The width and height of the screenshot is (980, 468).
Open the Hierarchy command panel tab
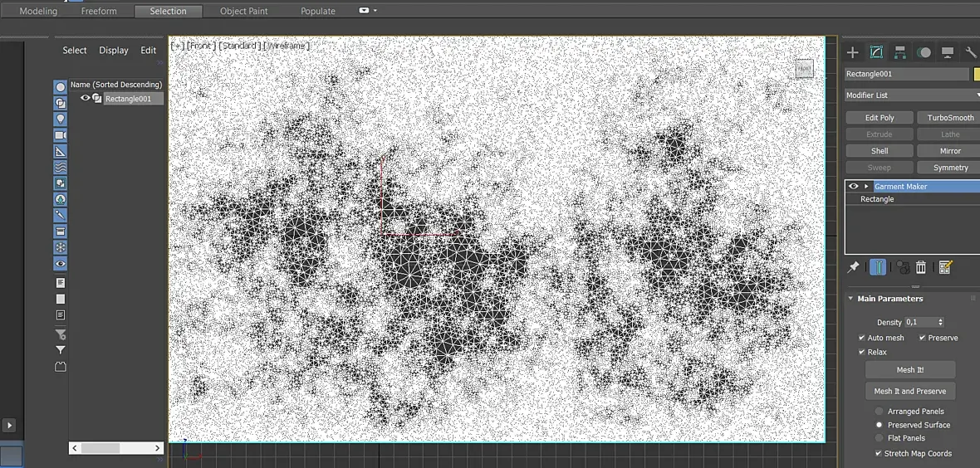click(900, 52)
